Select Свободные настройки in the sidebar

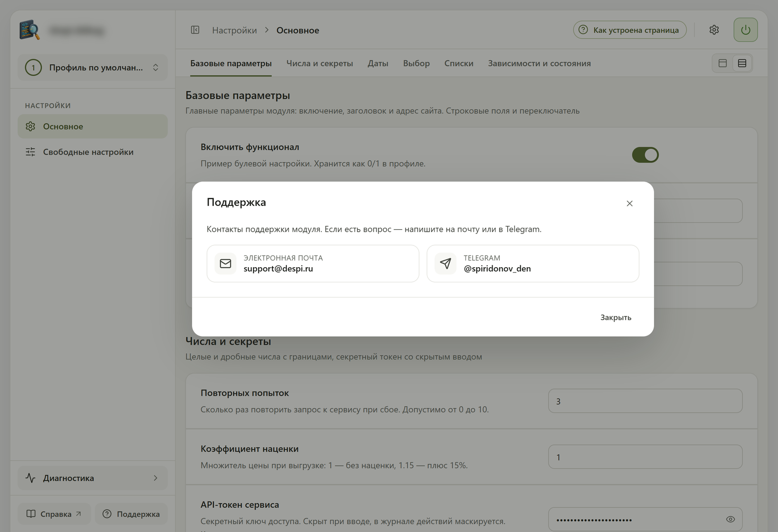pyautogui.click(x=93, y=152)
